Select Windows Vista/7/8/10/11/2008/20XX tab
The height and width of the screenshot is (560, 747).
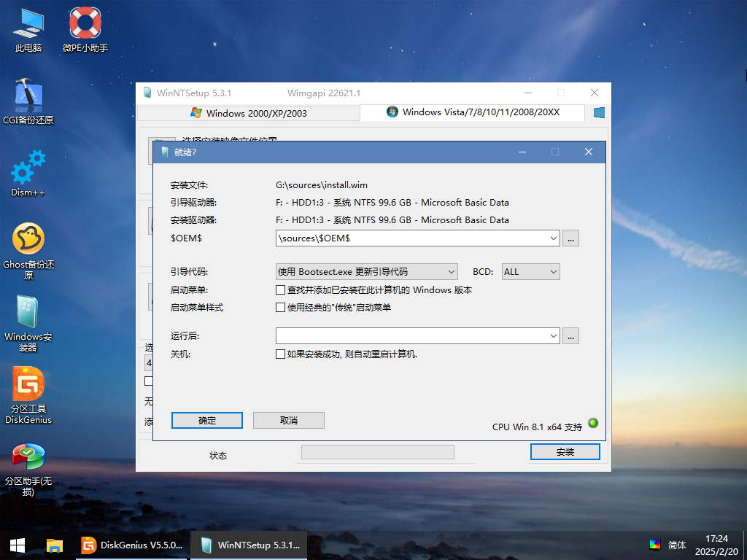pyautogui.click(x=473, y=112)
